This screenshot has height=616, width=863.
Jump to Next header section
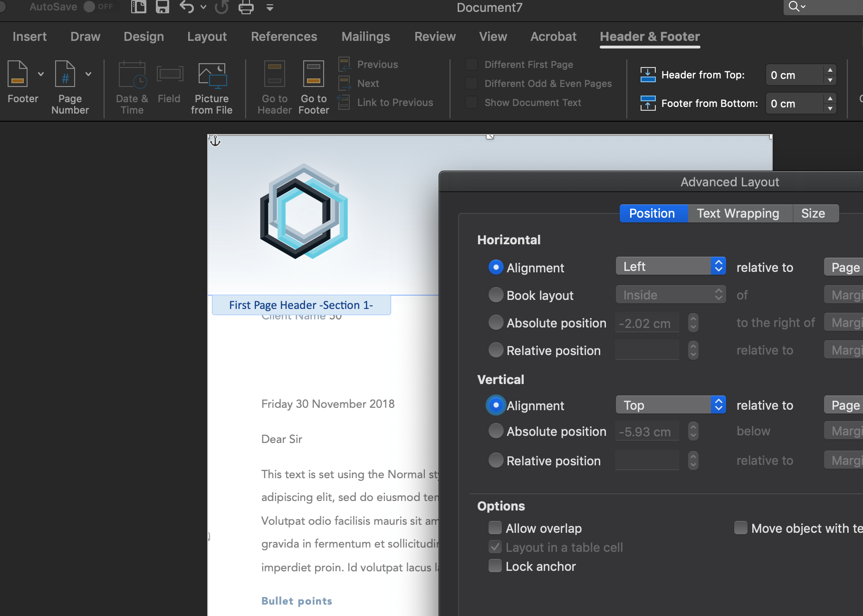pyautogui.click(x=359, y=83)
